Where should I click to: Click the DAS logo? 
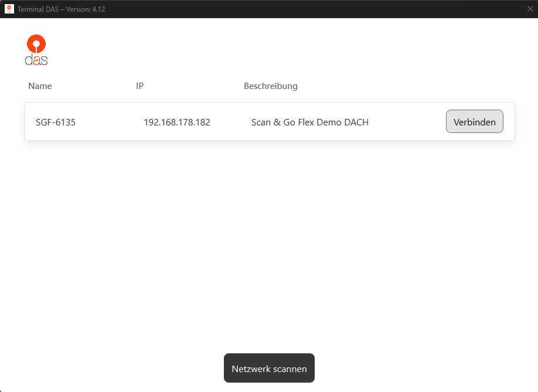(36, 50)
